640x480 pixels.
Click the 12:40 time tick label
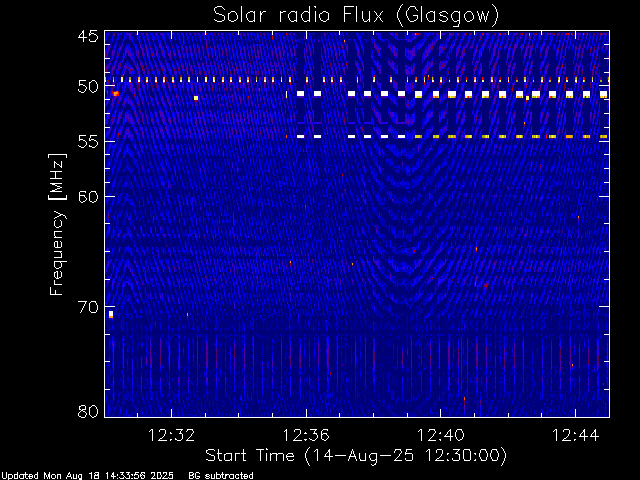point(441,435)
